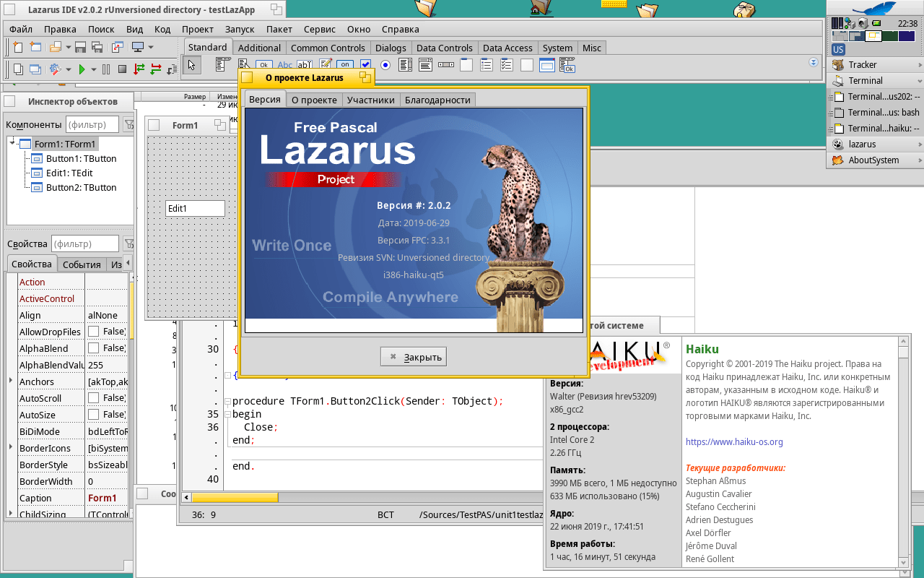Open the События tab in Object Inspector
Viewport: 924px width, 578px height.
(82, 264)
